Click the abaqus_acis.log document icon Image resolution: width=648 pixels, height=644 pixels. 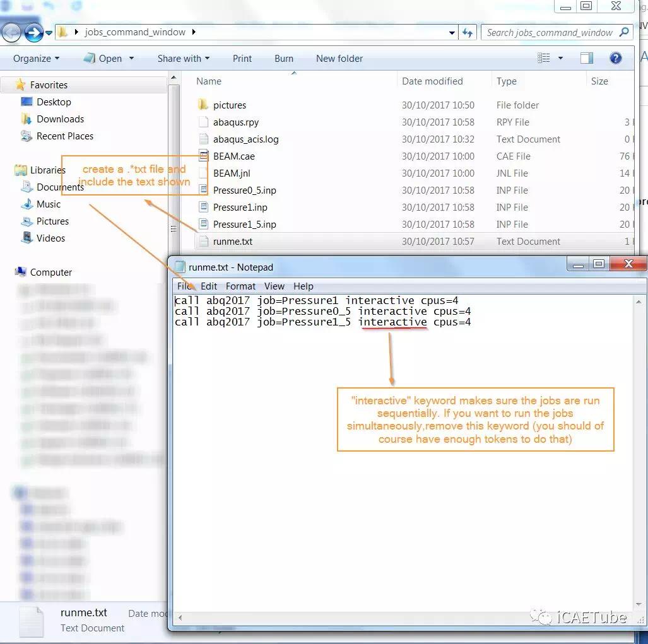point(203,139)
